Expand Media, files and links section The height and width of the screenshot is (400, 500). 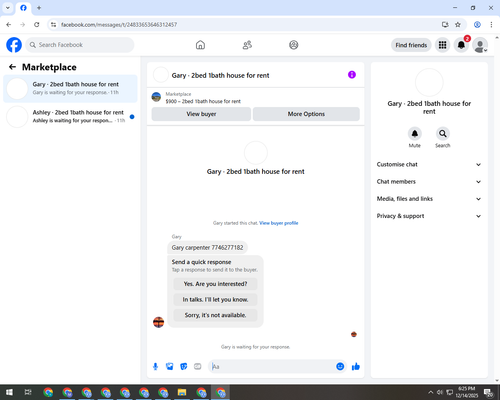pyautogui.click(x=429, y=199)
